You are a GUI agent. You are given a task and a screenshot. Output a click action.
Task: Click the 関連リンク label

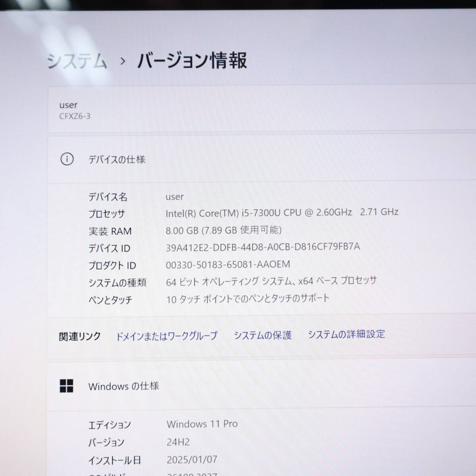click(x=80, y=337)
